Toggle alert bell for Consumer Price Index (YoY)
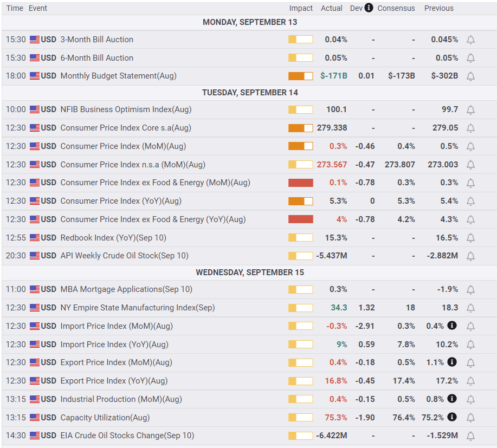The height and width of the screenshot is (448, 497). tap(470, 202)
